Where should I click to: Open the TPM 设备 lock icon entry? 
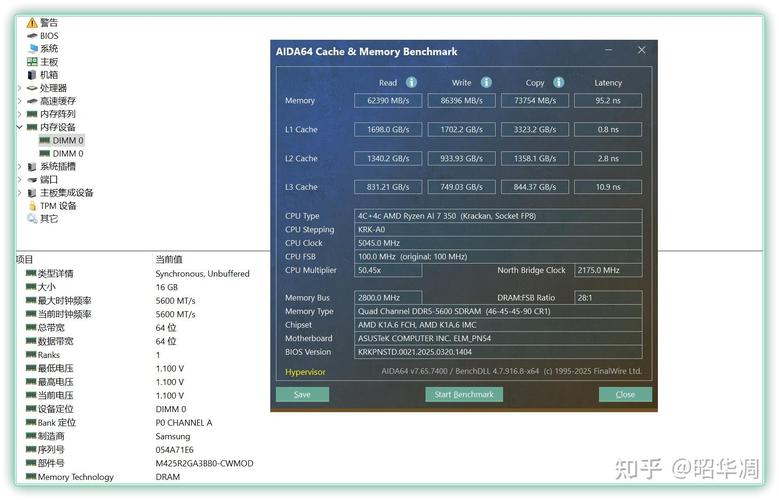[33, 206]
